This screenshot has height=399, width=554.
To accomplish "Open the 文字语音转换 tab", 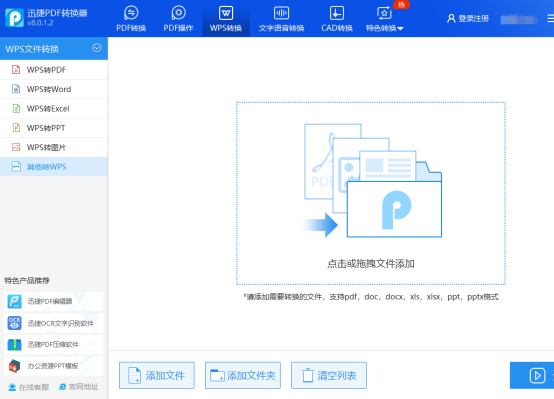I will point(281,19).
